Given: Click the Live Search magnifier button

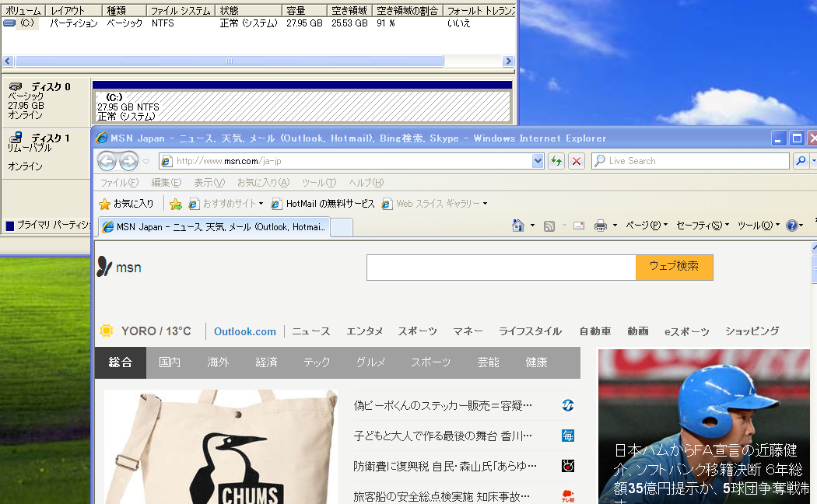Looking at the screenshot, I should [x=801, y=161].
